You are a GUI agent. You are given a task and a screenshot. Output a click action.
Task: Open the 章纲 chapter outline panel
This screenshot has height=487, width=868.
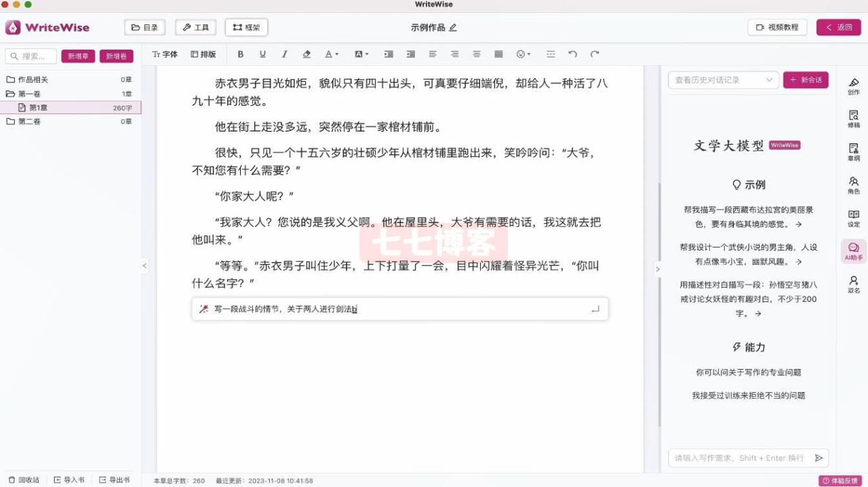854,151
